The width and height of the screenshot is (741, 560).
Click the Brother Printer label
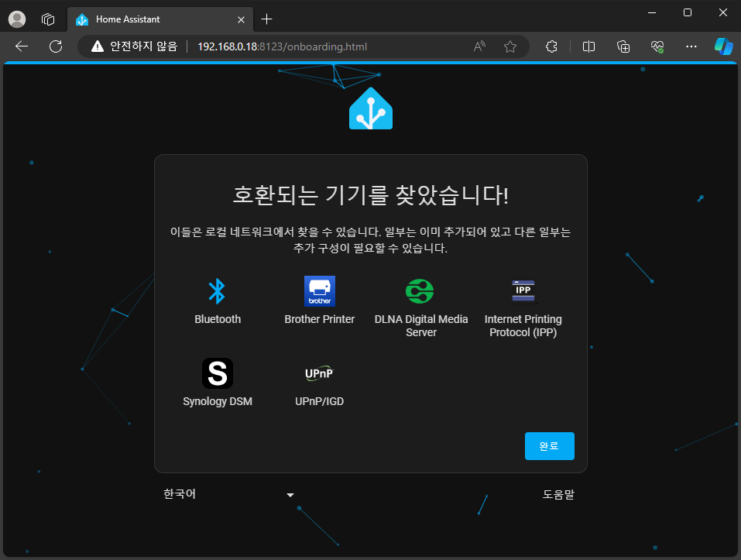(x=320, y=319)
